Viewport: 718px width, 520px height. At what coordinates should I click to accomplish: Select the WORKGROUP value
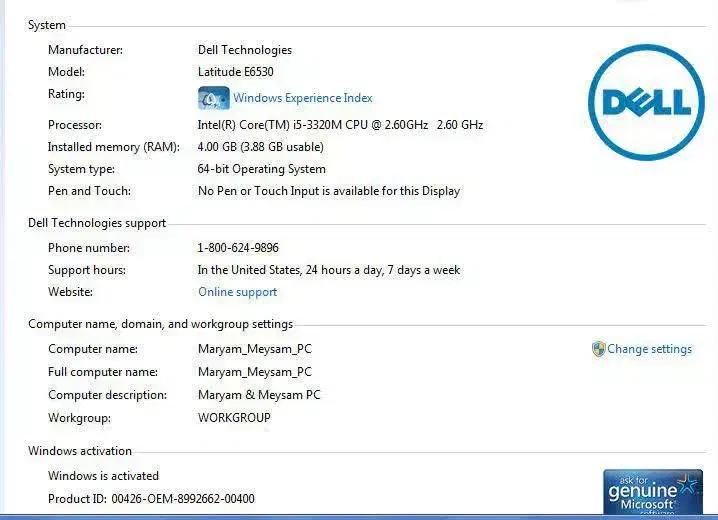(x=234, y=418)
